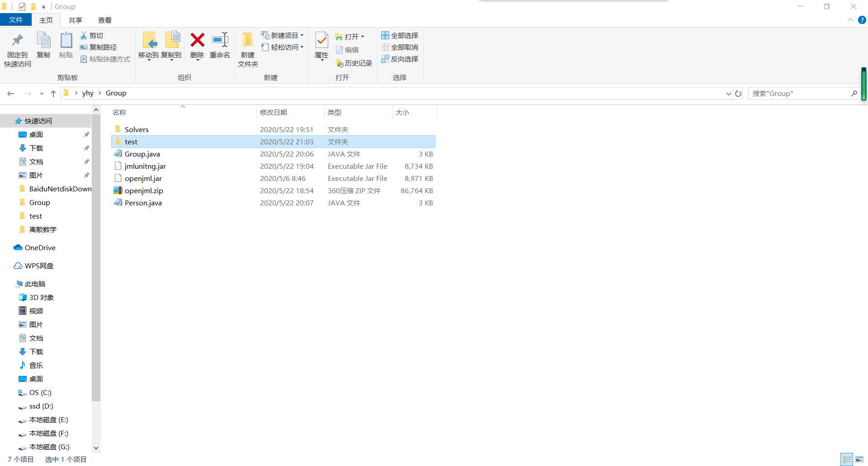The image size is (868, 466).
Task: Open Quick access (快速访问) in sidebar
Action: pyautogui.click(x=46, y=121)
